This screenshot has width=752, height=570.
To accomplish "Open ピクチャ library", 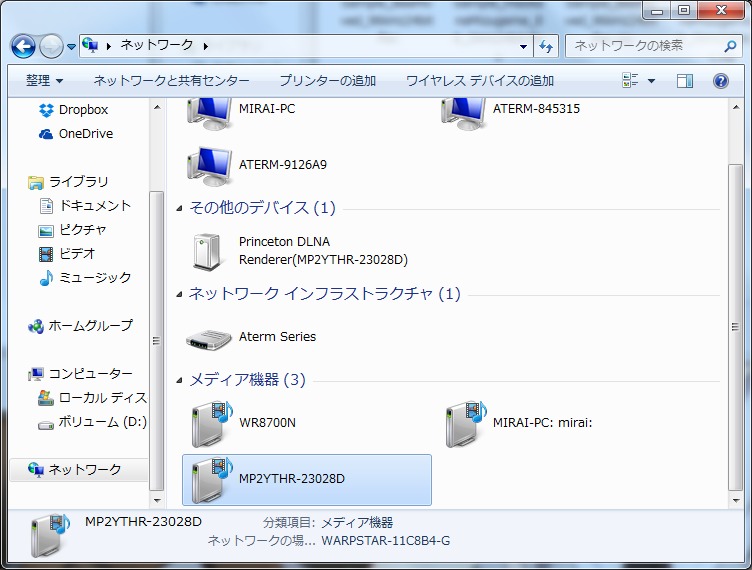I will (x=72, y=230).
